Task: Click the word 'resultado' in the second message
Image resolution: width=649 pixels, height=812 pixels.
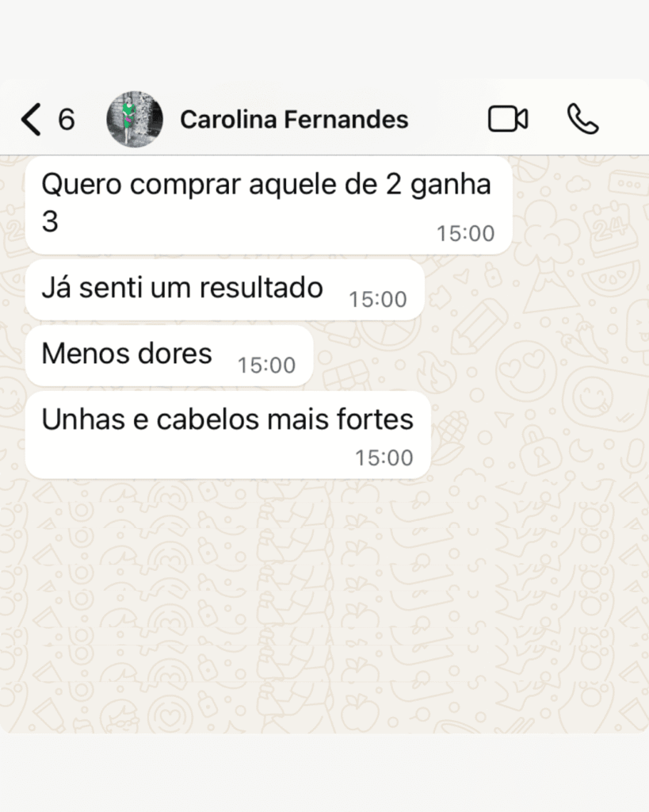Action: 262,287
